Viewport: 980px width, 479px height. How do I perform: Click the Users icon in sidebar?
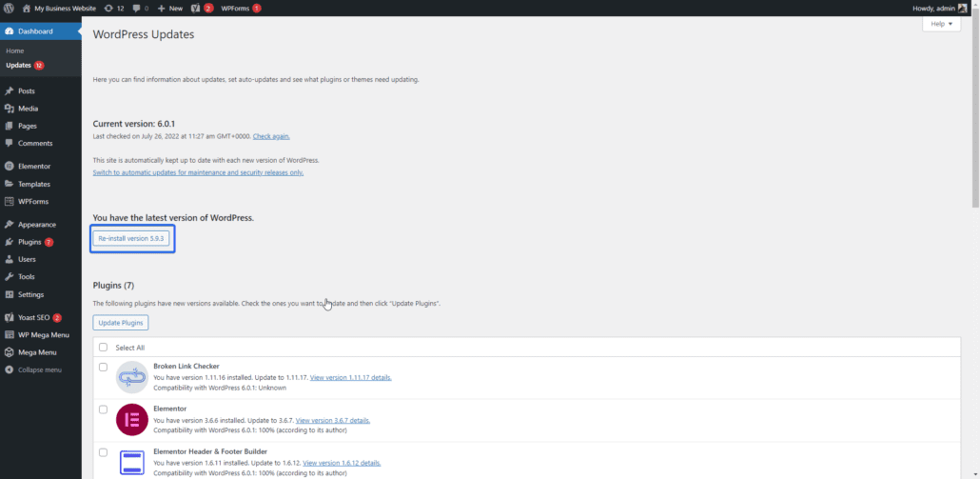(x=9, y=259)
